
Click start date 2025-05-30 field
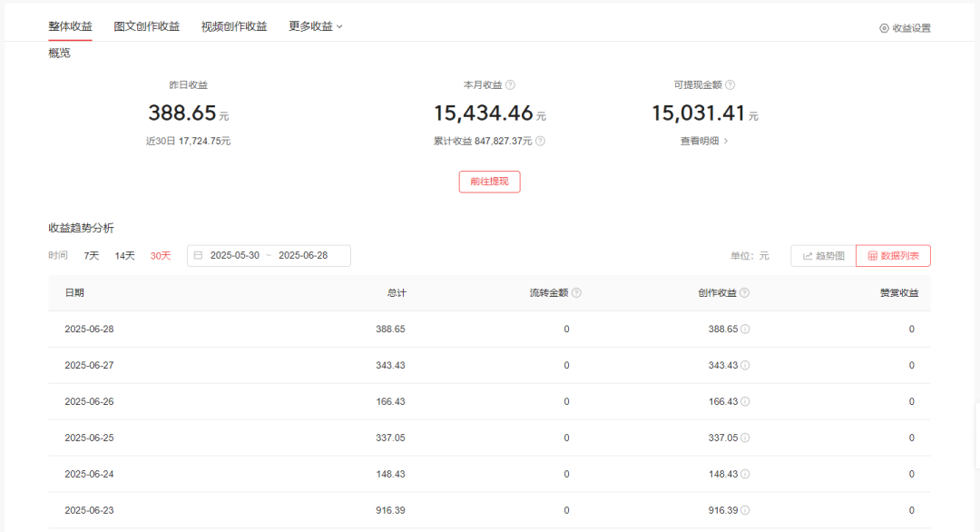pos(234,256)
